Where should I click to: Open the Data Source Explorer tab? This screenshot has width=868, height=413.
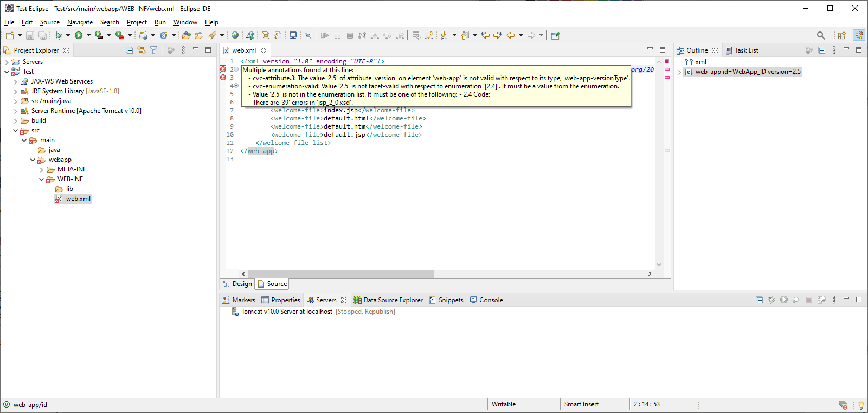point(388,300)
